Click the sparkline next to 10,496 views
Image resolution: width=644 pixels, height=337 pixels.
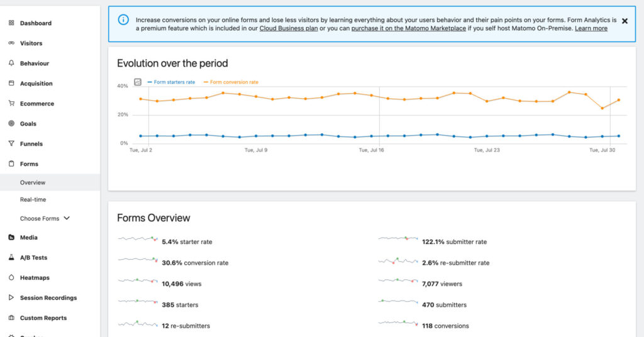(x=138, y=281)
